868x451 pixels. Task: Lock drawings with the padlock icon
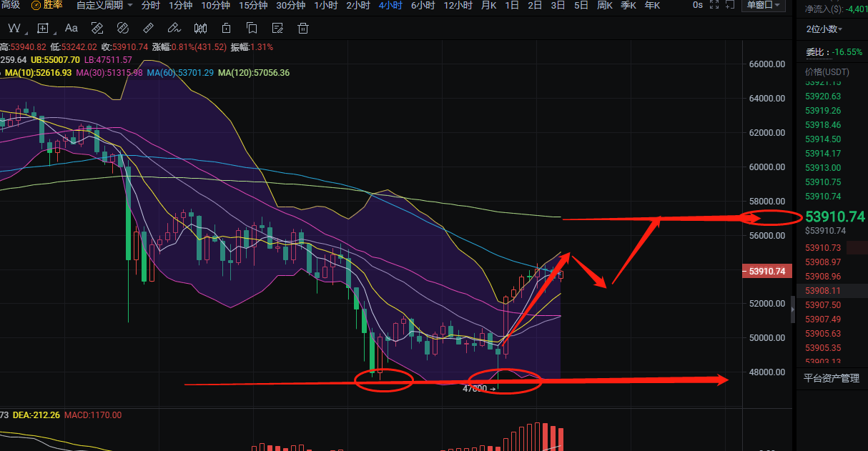(226, 29)
